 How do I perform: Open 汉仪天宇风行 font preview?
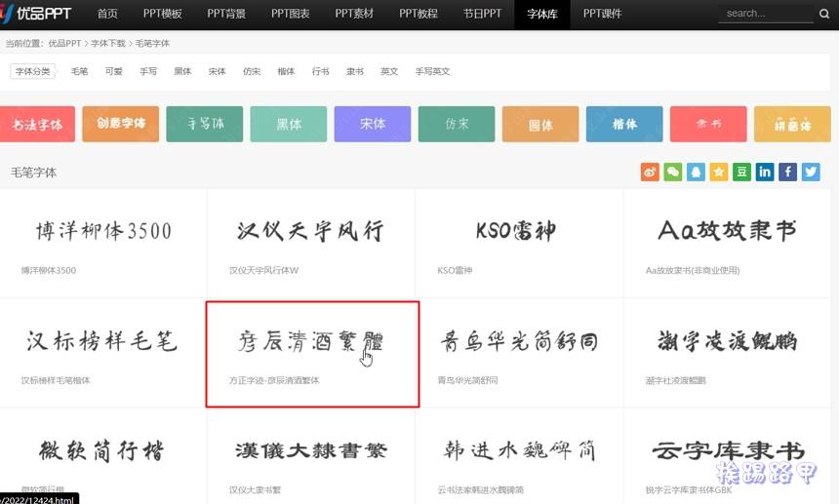(x=310, y=231)
